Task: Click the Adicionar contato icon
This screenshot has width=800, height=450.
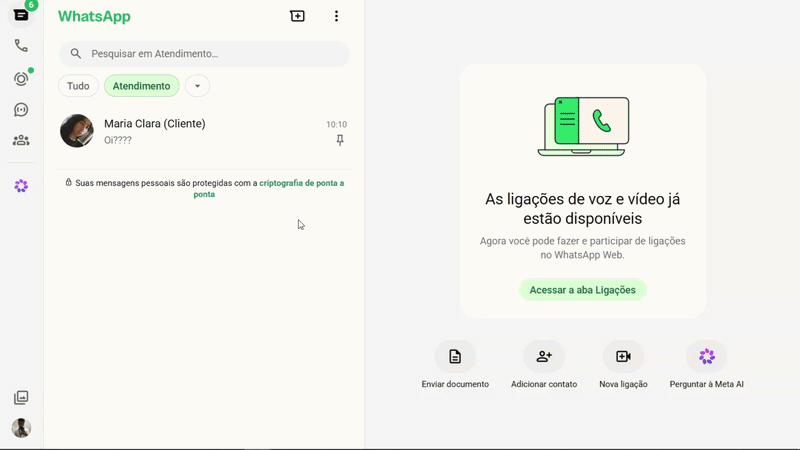Action: tap(544, 356)
